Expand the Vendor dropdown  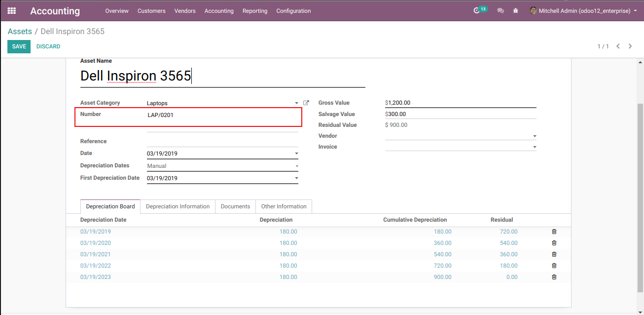pyautogui.click(x=535, y=136)
